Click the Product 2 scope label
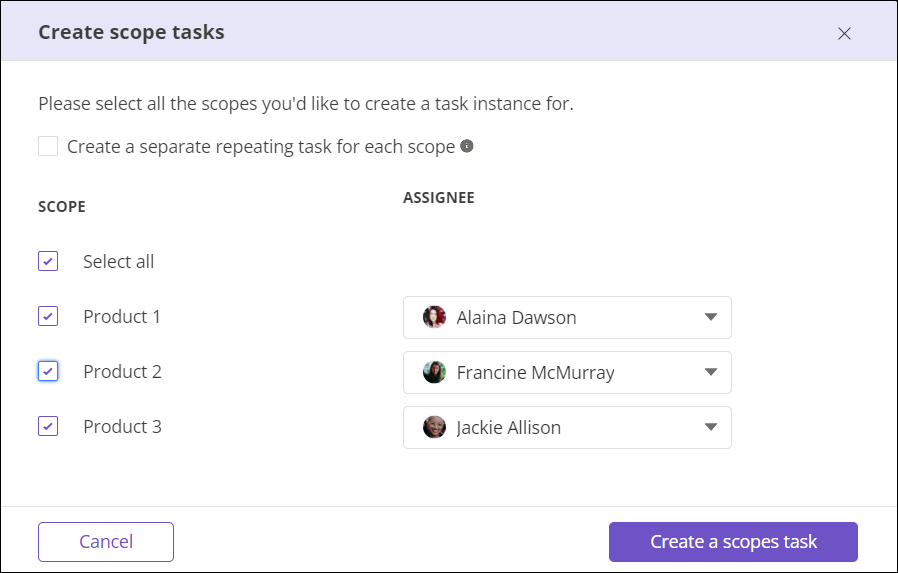Image resolution: width=898 pixels, height=573 pixels. click(123, 372)
